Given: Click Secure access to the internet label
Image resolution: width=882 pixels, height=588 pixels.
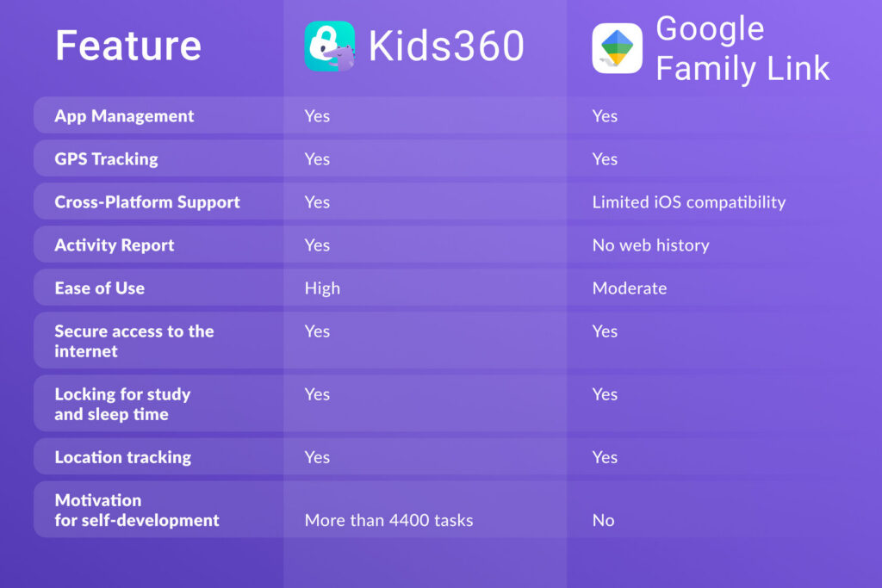Looking at the screenshot, I should [134, 341].
